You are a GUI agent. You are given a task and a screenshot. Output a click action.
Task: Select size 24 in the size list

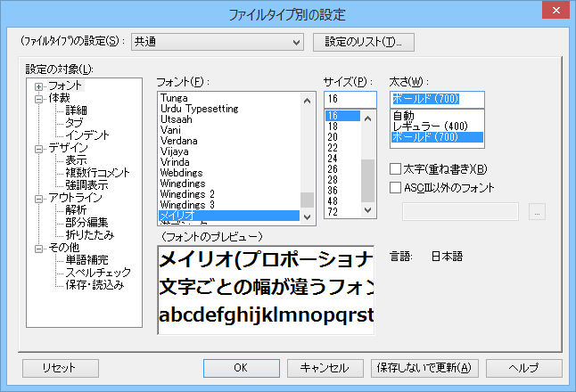(x=334, y=158)
